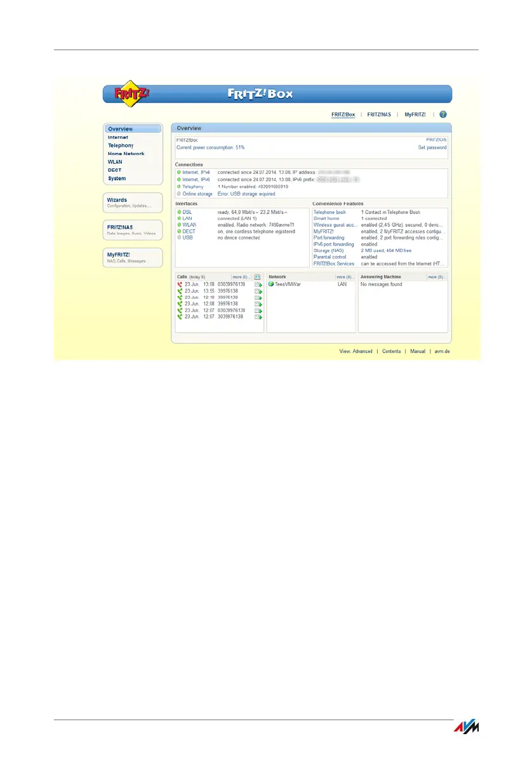Click the TeesVMWar network device

(x=288, y=285)
